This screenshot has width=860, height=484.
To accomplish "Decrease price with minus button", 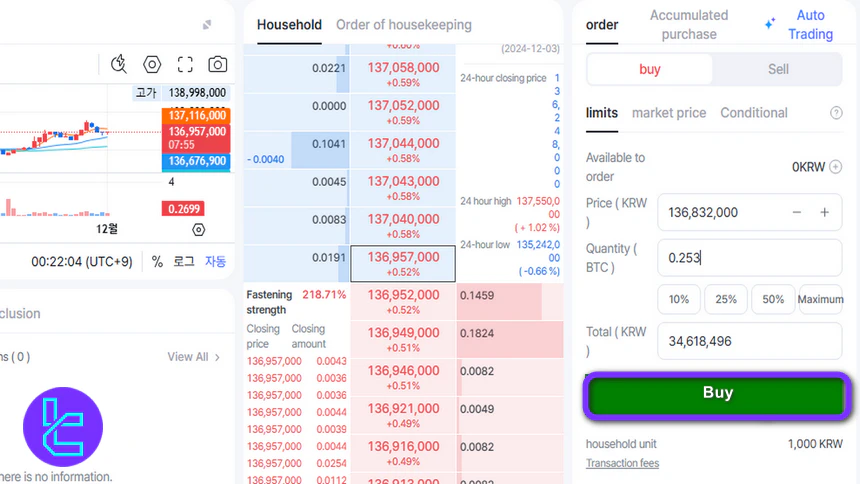I will click(797, 212).
